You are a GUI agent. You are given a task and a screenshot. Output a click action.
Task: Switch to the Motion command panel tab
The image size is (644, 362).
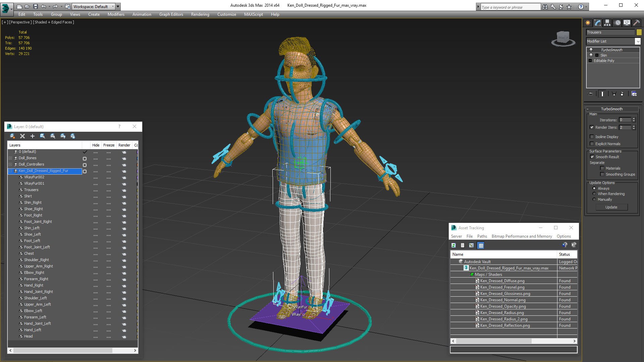click(x=618, y=23)
